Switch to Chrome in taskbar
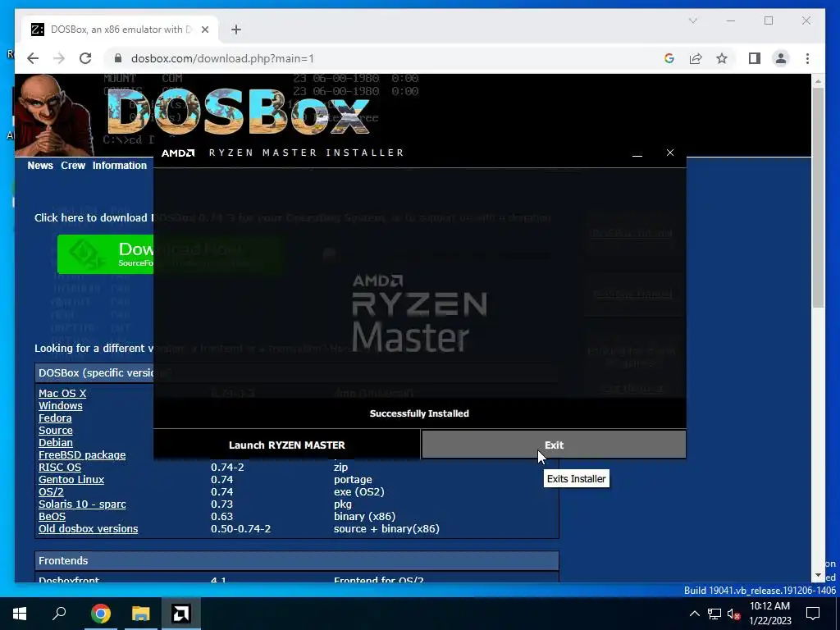The height and width of the screenshot is (630, 840). (101, 614)
